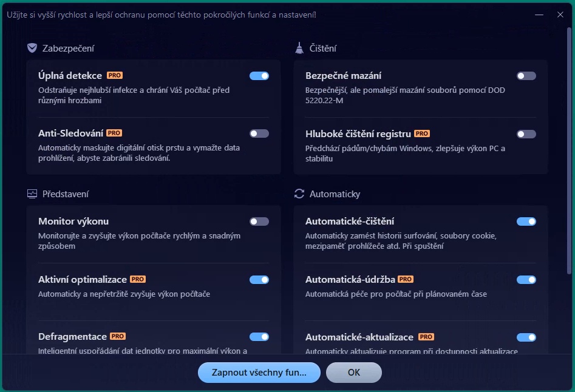
Task: Switch on Monitor výkonu
Action: [259, 221]
